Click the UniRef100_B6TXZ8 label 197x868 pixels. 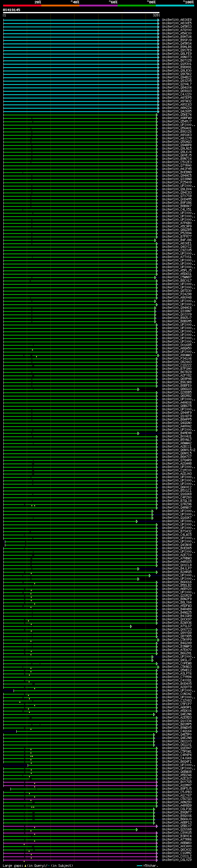(177, 60)
